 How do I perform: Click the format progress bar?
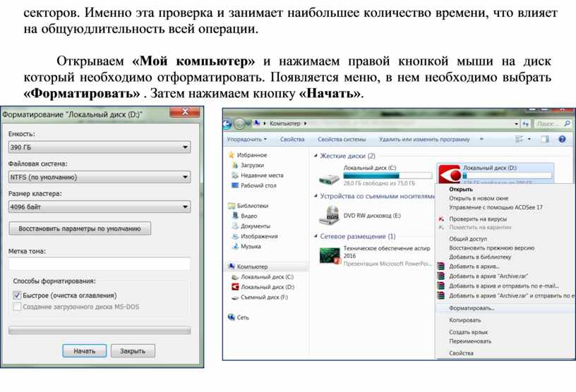tap(99, 329)
